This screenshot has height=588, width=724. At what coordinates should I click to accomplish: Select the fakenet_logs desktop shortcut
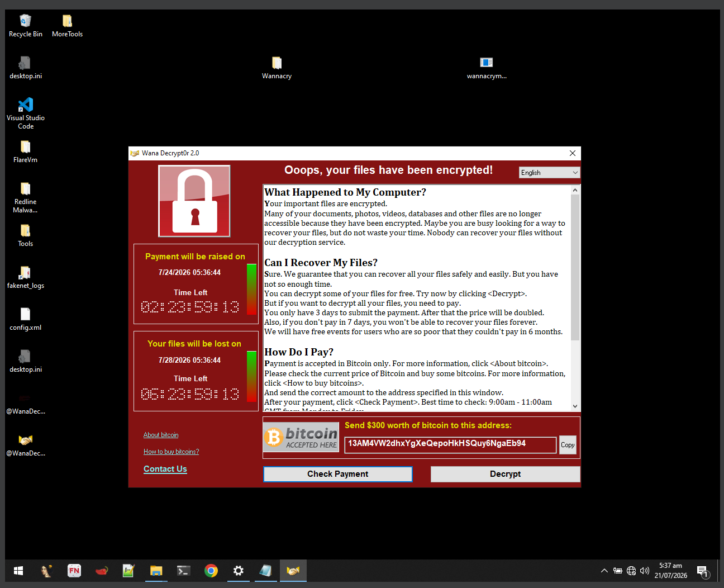[26, 277]
